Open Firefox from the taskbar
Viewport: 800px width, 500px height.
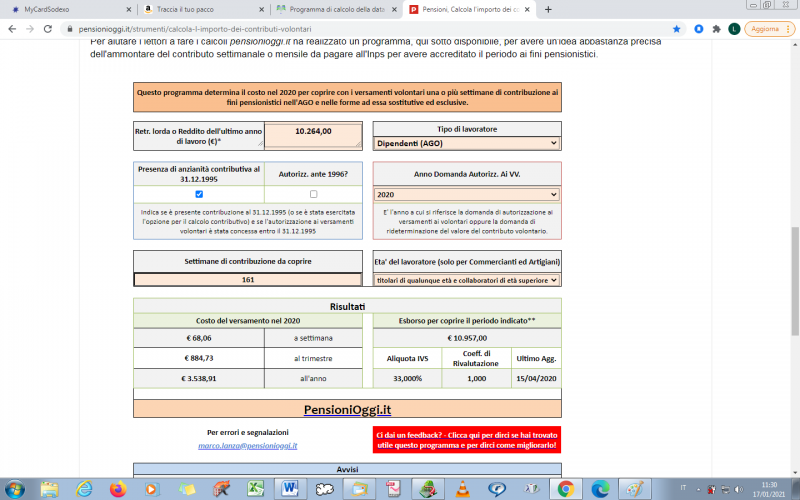click(118, 488)
